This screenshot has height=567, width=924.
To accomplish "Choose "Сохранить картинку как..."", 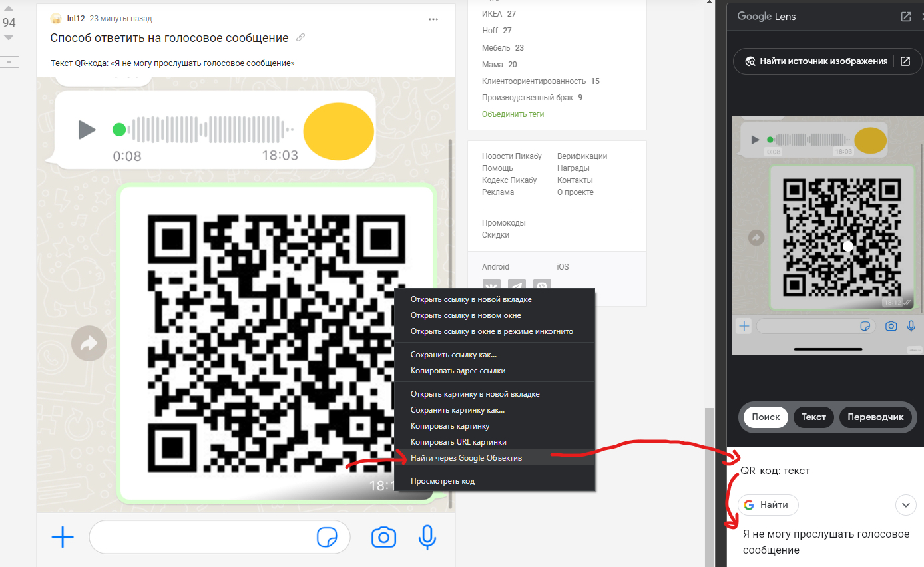I will [x=494, y=410].
